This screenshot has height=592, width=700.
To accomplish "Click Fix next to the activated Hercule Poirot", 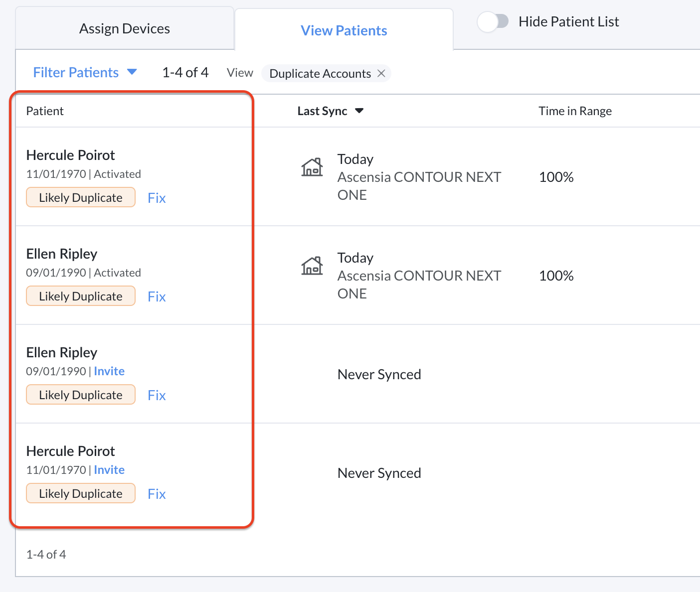I will [156, 198].
